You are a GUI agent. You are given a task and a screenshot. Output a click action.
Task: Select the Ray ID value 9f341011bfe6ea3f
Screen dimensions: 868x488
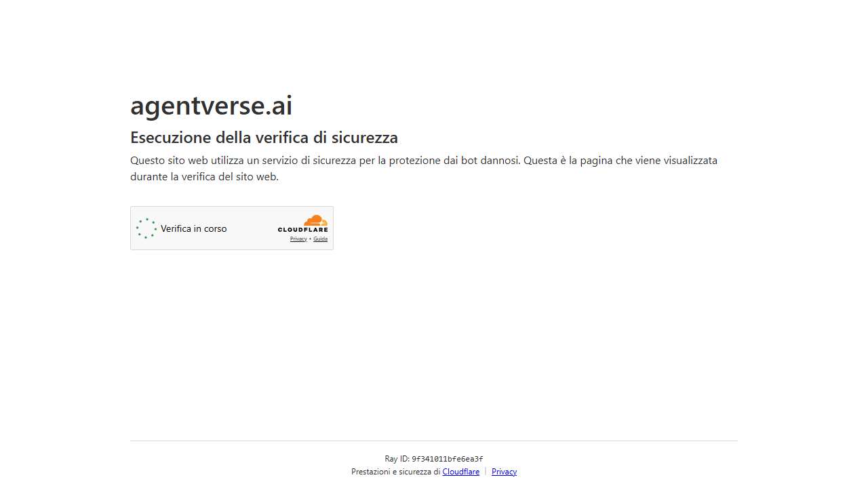click(448, 459)
